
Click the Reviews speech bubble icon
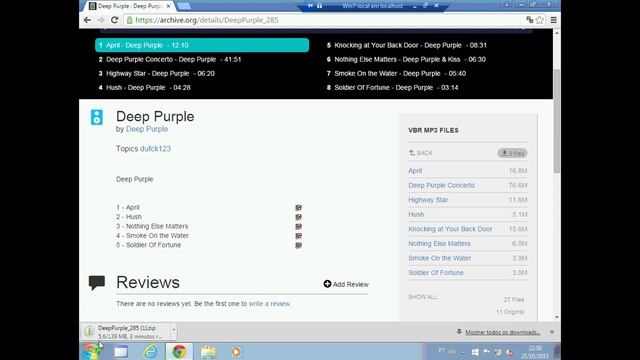pyautogui.click(x=97, y=282)
